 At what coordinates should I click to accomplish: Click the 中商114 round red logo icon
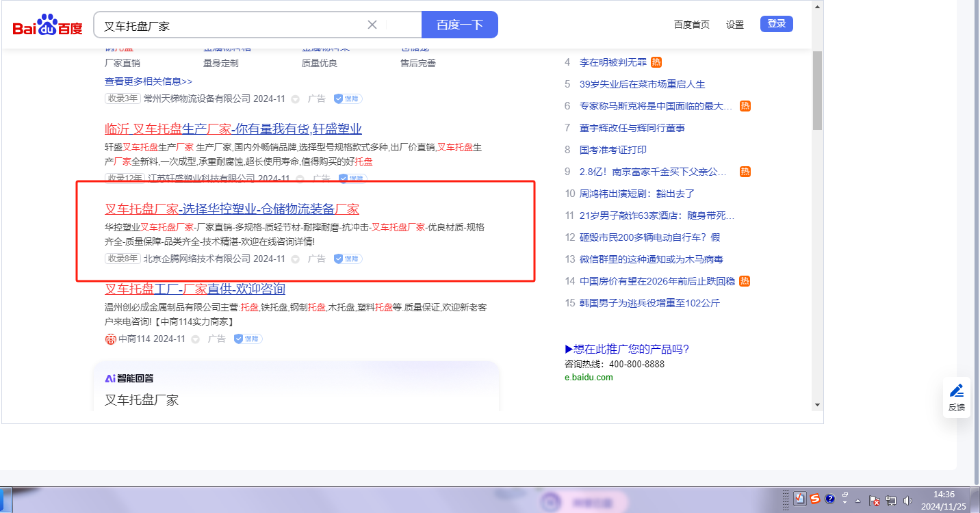tap(110, 339)
